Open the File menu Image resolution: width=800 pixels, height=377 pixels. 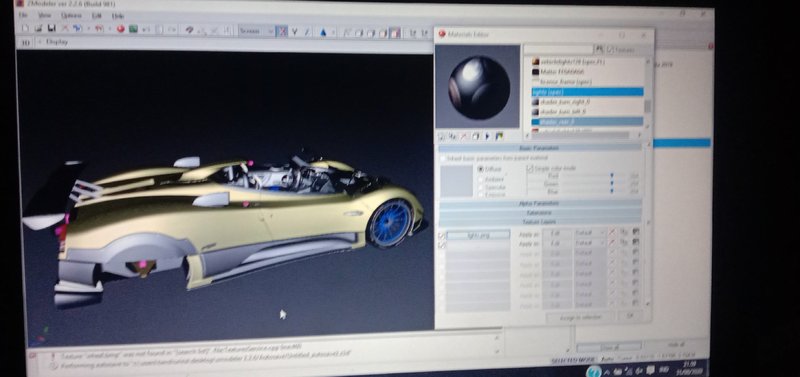23,16
